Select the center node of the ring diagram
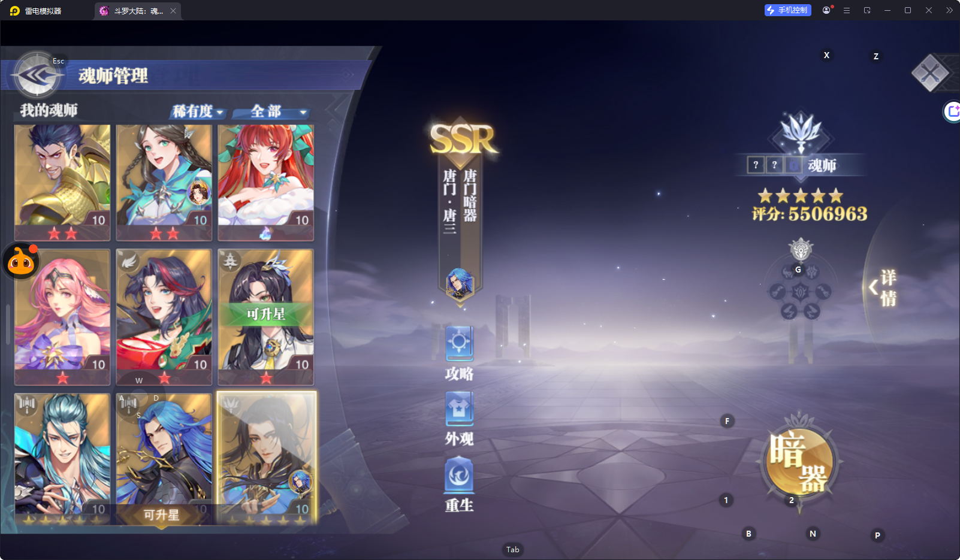The width and height of the screenshot is (960, 560). (801, 292)
